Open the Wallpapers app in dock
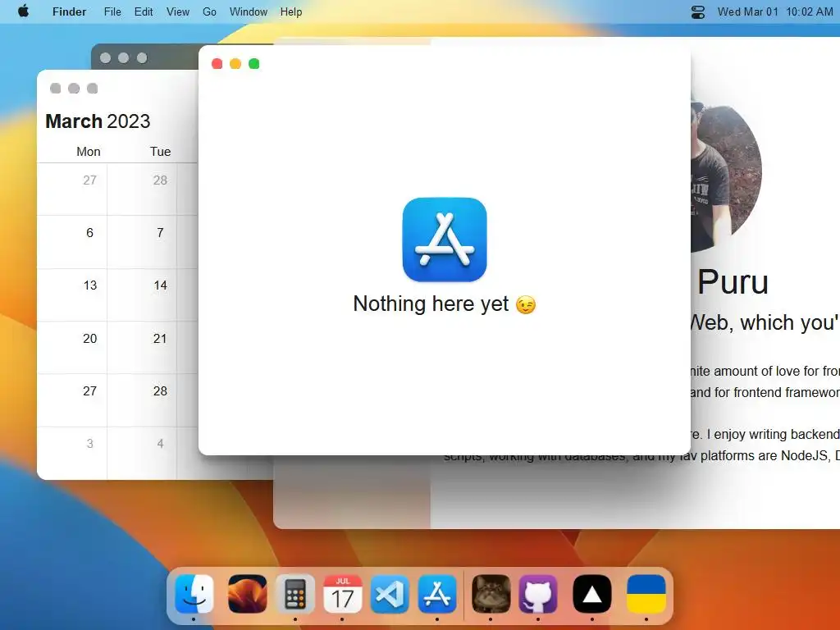Image resolution: width=840 pixels, height=630 pixels. click(247, 594)
